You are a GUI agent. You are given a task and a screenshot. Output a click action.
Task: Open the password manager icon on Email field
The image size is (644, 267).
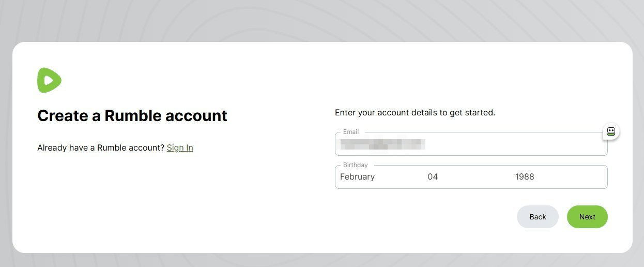point(611,131)
